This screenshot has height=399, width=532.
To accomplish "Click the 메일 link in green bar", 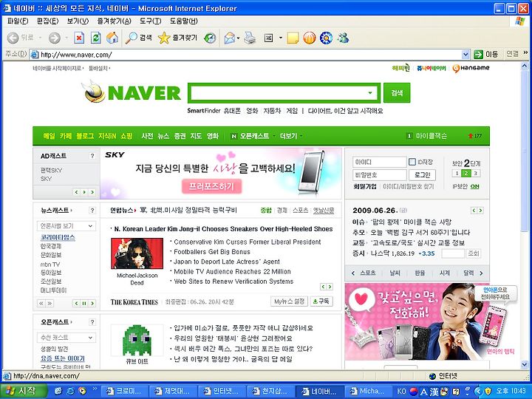I will tap(49, 136).
